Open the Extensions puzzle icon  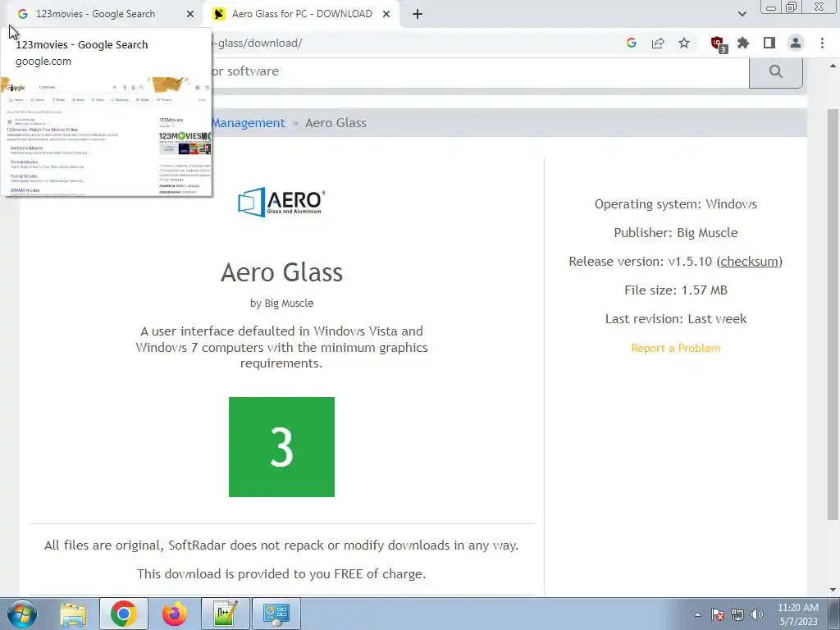pyautogui.click(x=743, y=43)
